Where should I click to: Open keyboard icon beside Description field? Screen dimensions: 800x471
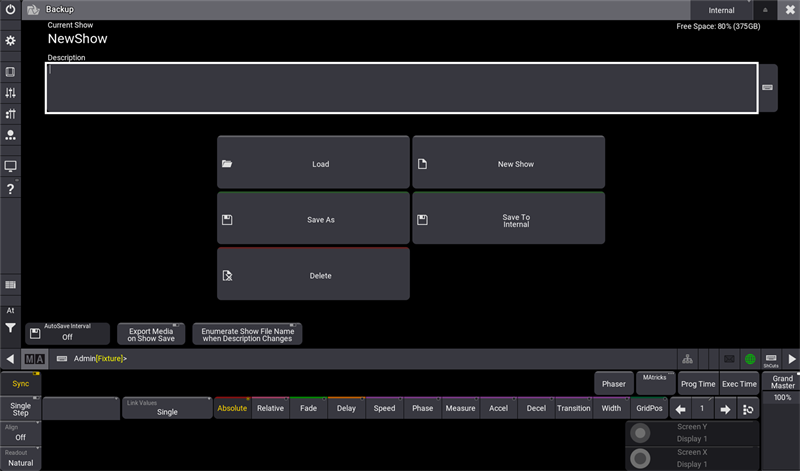[x=767, y=88]
